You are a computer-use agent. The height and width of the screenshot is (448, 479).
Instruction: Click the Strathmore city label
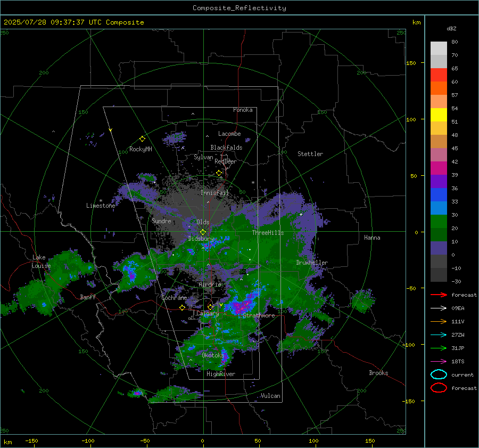259,315
